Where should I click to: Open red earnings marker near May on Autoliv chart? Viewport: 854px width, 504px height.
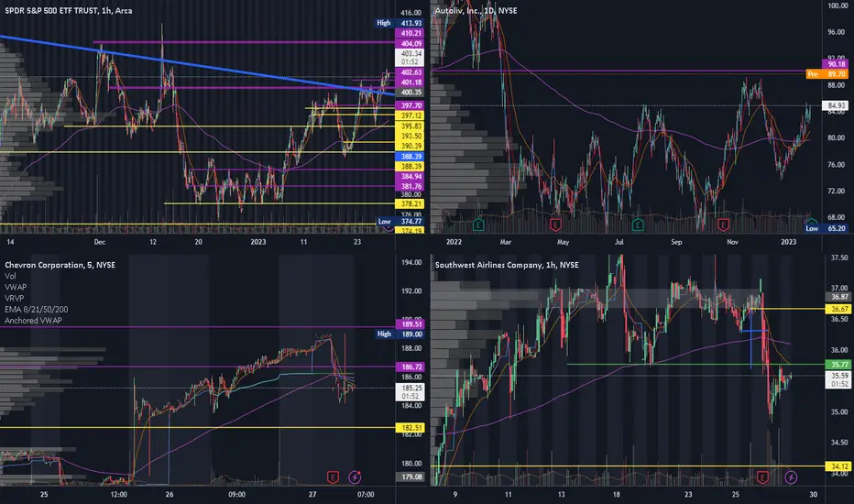coord(555,224)
